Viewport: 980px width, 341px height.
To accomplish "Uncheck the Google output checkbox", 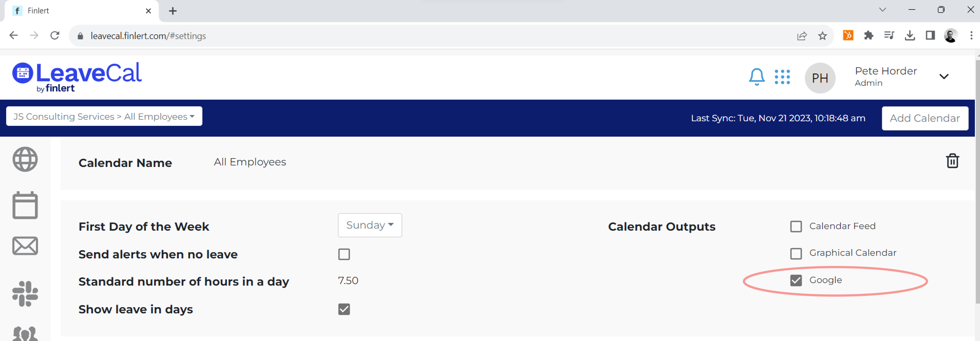I will pos(796,280).
